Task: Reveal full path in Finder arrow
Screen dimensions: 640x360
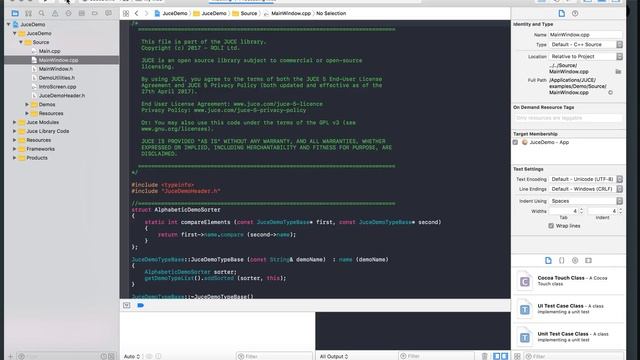Action: pos(611,93)
